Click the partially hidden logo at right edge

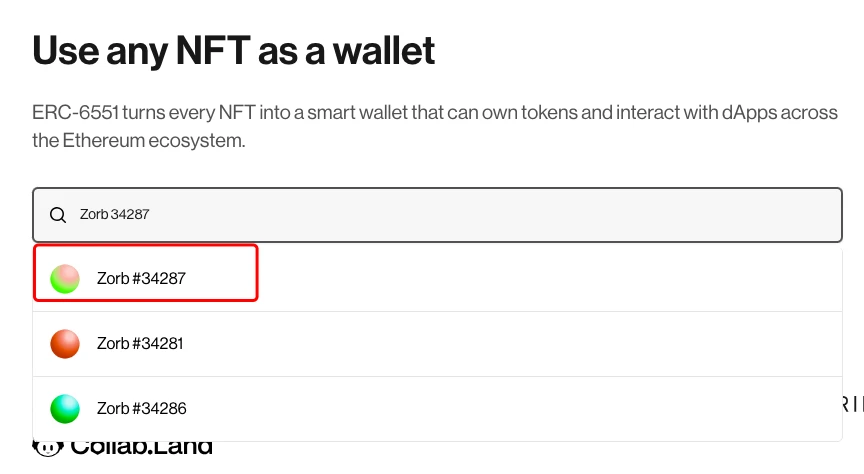pyautogui.click(x=850, y=404)
